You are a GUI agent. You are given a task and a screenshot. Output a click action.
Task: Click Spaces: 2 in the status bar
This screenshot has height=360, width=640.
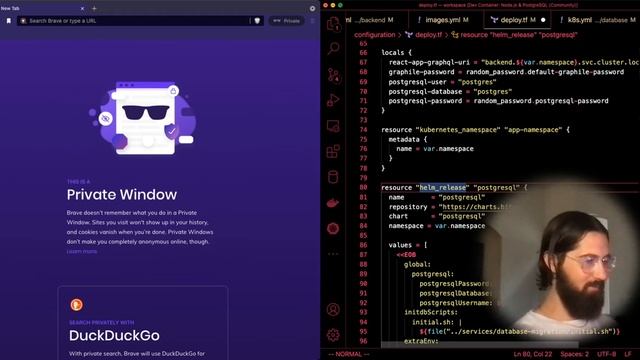[x=574, y=354]
